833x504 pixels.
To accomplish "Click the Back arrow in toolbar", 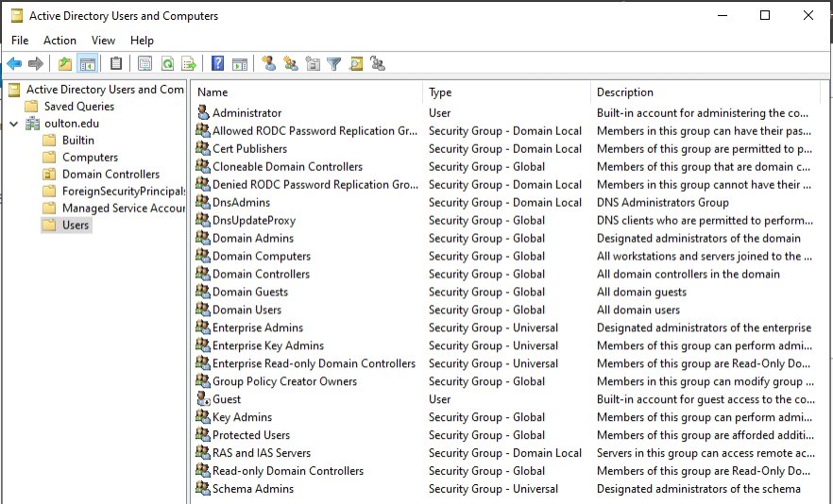I will (x=14, y=64).
